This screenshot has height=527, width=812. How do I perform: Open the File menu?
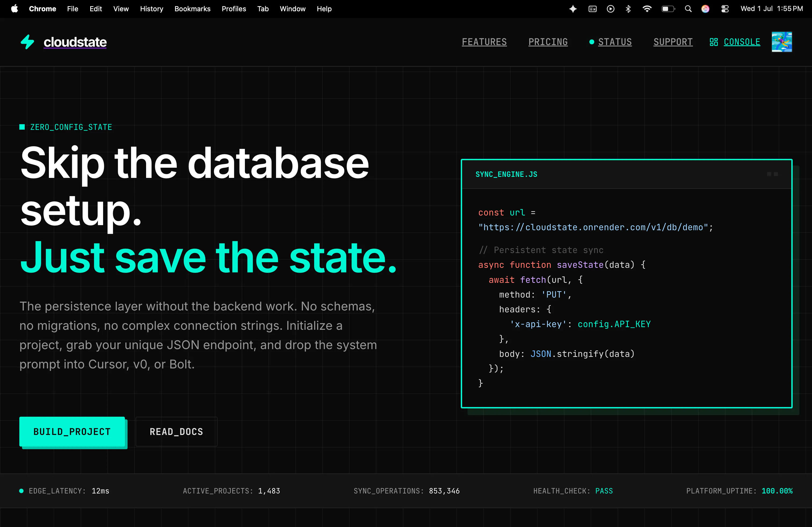pos(73,9)
